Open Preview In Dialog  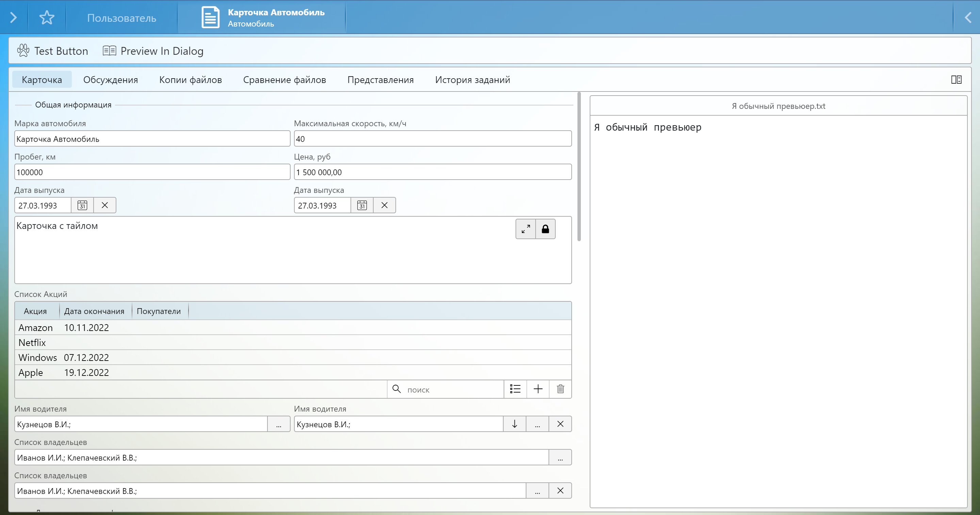pos(153,51)
